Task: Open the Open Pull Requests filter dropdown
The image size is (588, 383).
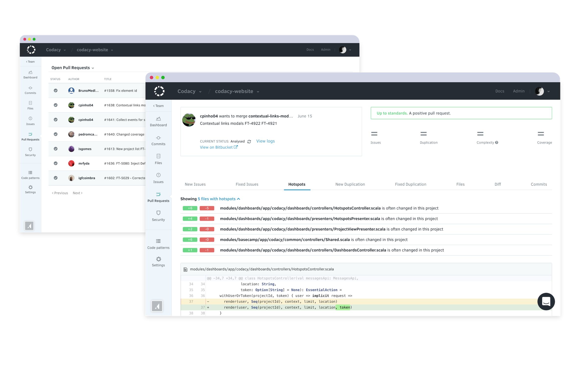Action: (73, 68)
